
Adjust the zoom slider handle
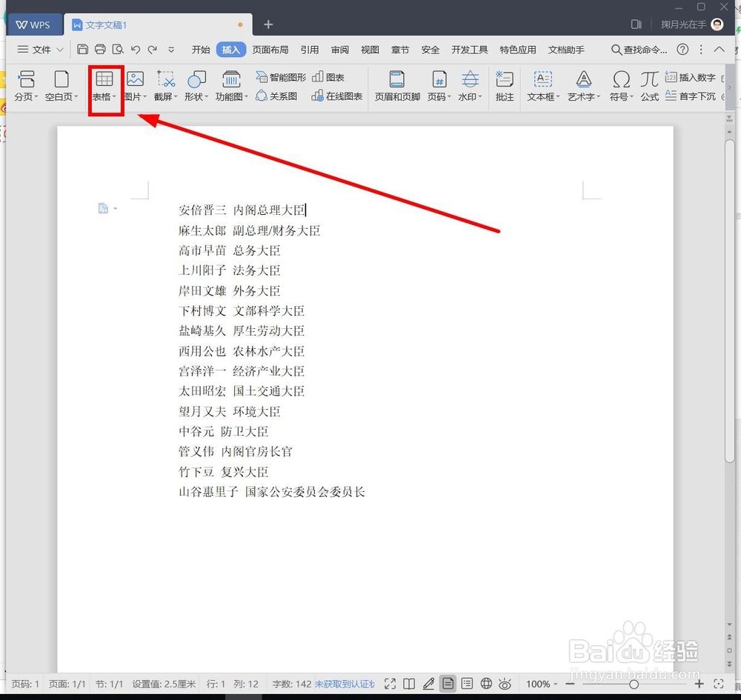[634, 684]
